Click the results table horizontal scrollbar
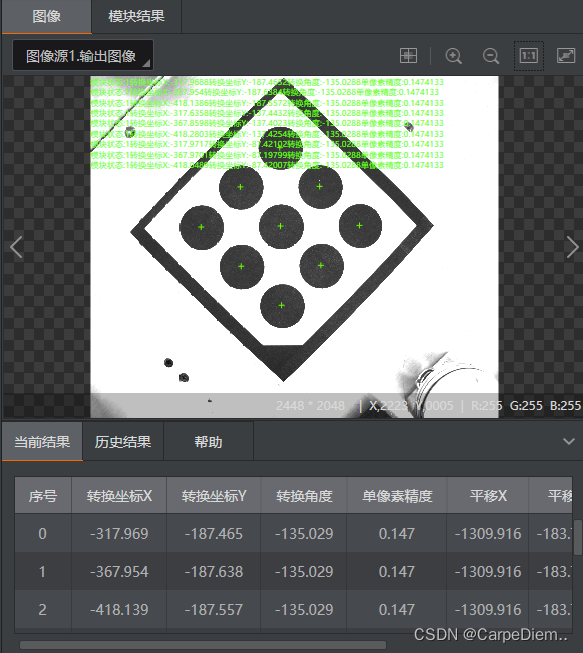The width and height of the screenshot is (583, 653). click(x=203, y=645)
